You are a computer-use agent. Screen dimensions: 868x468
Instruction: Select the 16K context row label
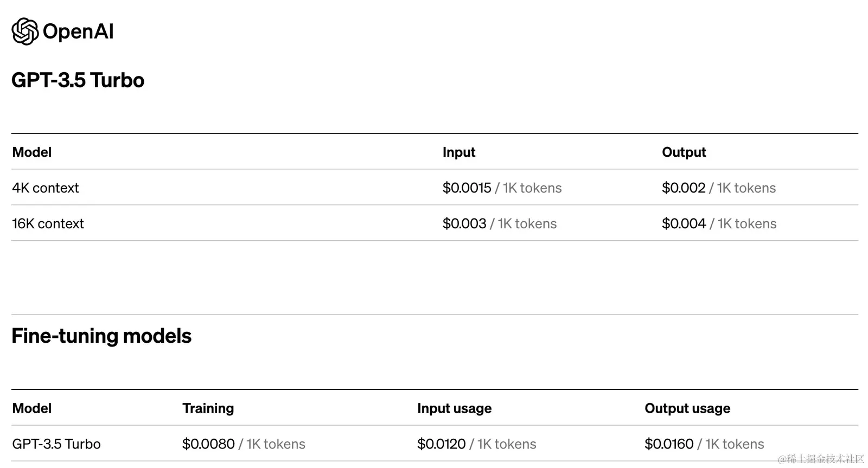(48, 224)
